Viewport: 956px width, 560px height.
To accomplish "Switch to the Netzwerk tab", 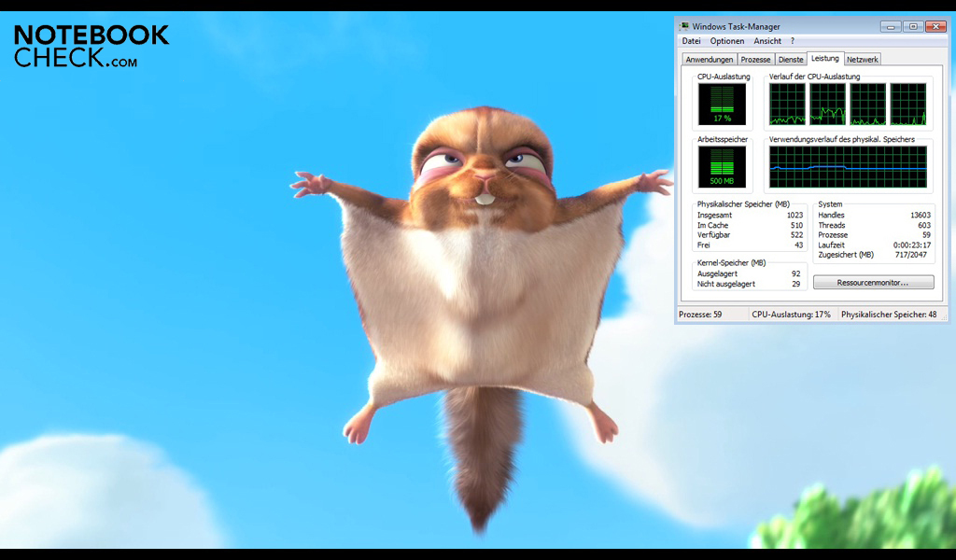I will [862, 60].
